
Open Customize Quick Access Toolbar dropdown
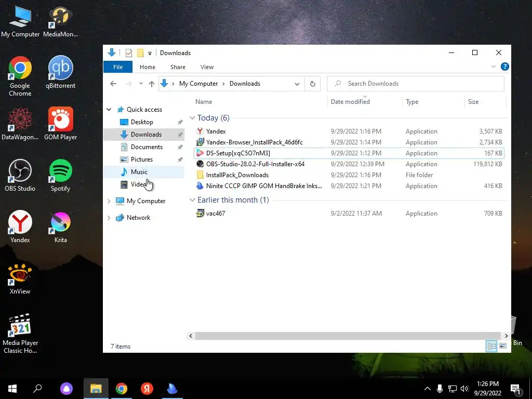[x=150, y=54]
